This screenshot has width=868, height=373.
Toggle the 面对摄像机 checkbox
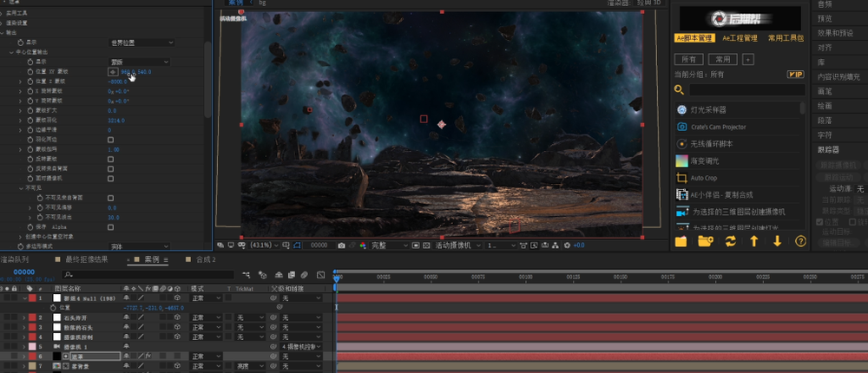(x=110, y=178)
